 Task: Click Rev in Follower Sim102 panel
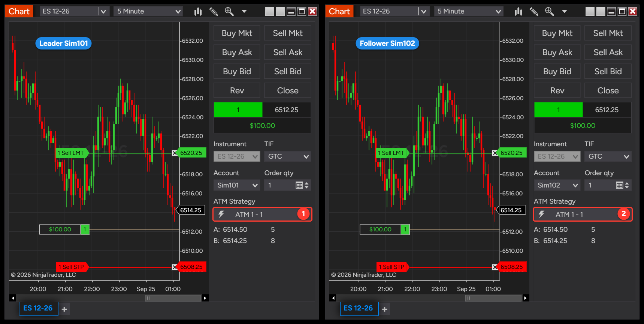point(557,91)
